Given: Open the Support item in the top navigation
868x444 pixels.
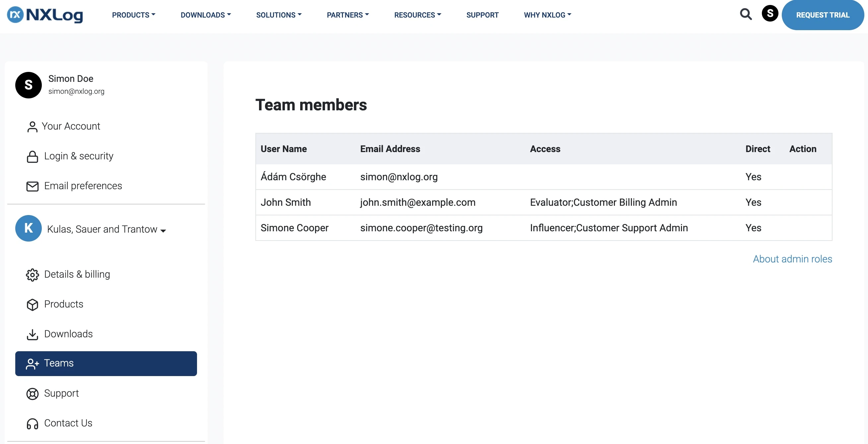Looking at the screenshot, I should coord(482,15).
